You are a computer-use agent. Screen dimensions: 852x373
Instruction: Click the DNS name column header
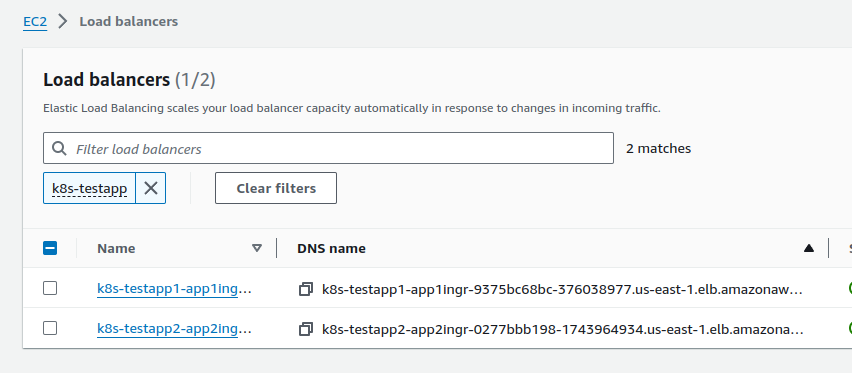tap(331, 248)
